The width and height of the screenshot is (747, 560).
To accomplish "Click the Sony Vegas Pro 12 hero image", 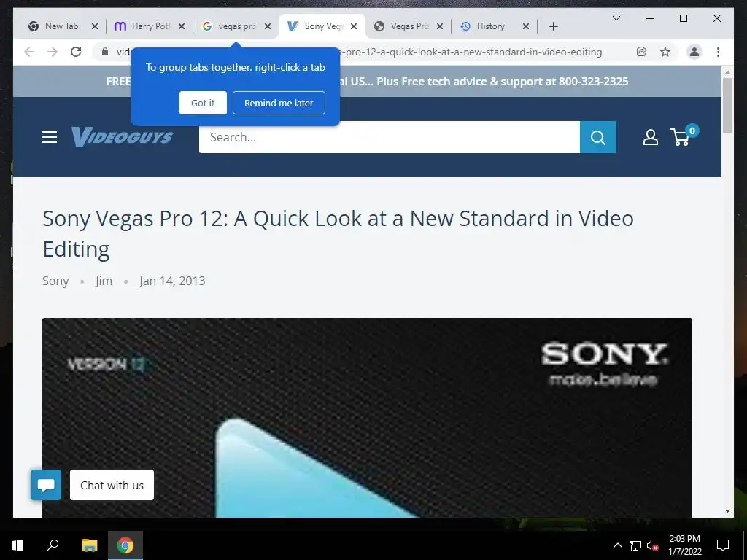I will pyautogui.click(x=367, y=418).
